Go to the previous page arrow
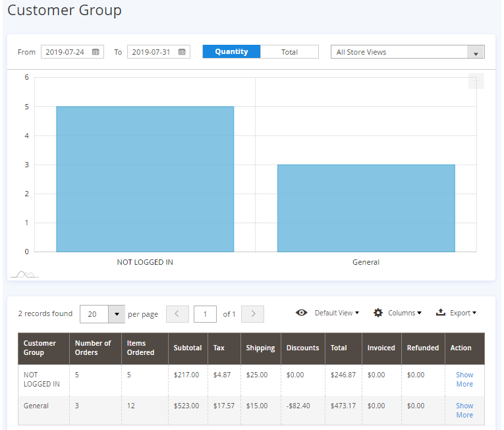 click(x=177, y=314)
